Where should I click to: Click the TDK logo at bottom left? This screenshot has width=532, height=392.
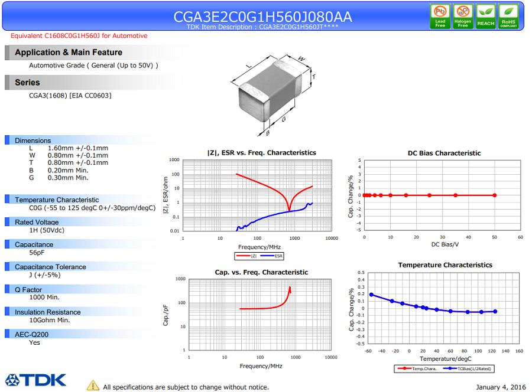pos(35,380)
